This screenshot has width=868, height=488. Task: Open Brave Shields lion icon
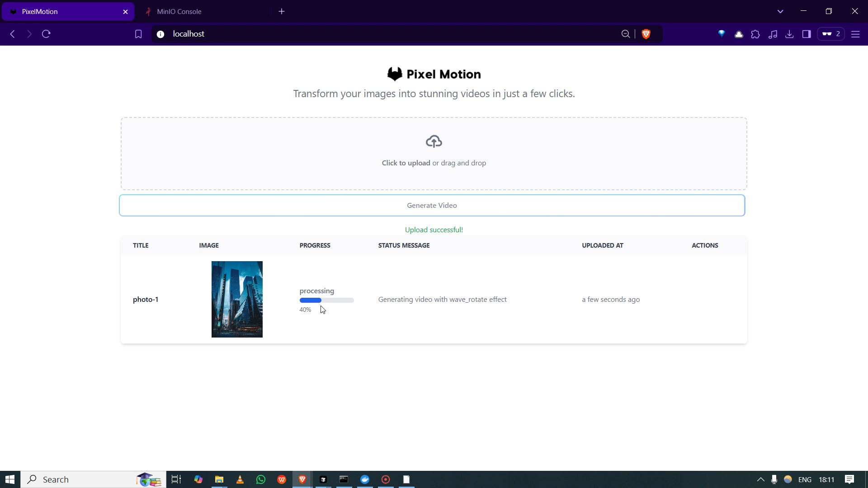click(646, 34)
